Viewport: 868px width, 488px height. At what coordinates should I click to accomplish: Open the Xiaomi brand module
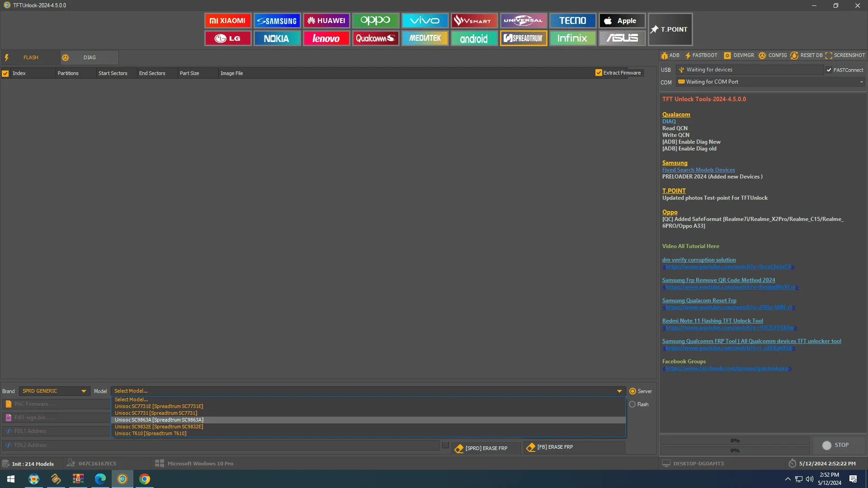tap(228, 21)
